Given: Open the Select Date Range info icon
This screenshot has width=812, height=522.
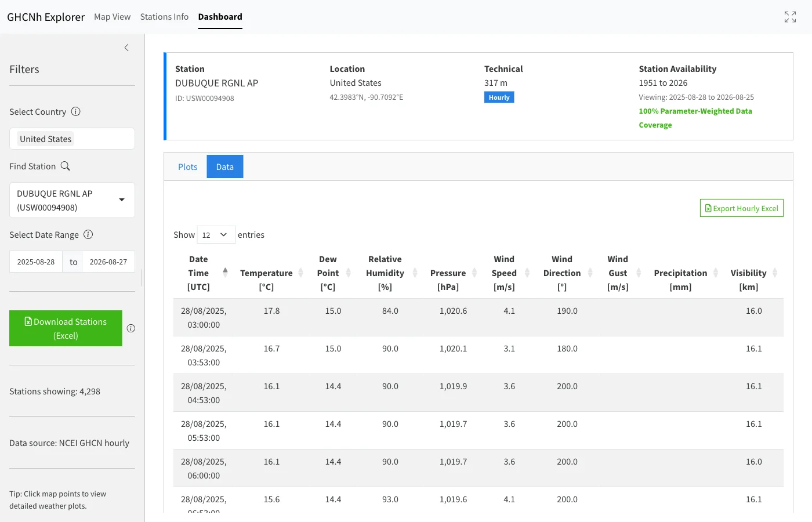Looking at the screenshot, I should 88,234.
